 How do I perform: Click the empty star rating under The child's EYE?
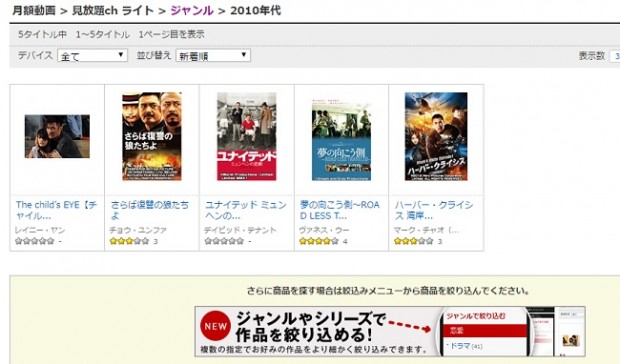[34, 241]
